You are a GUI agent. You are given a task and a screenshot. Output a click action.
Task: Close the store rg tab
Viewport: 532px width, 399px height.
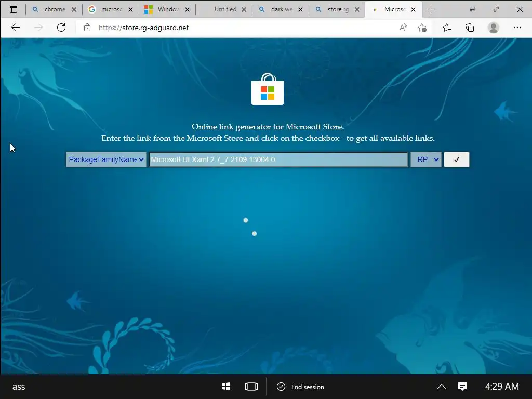point(357,10)
